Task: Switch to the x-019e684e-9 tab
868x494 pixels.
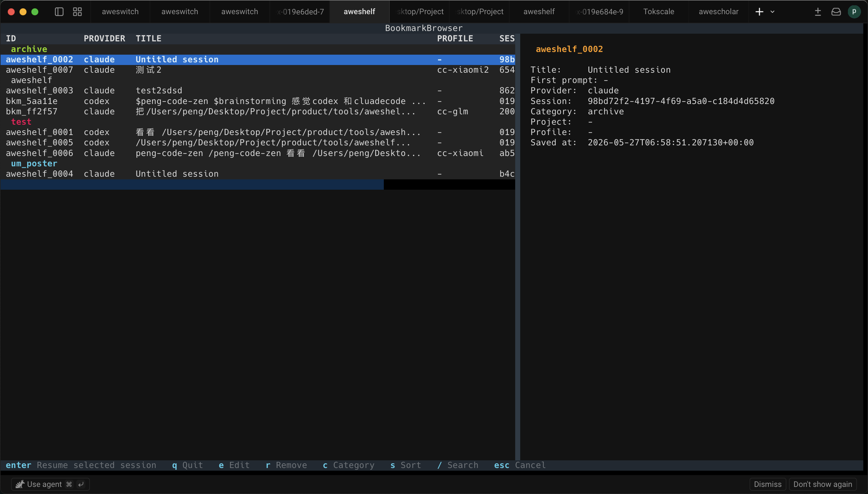Action: 599,12
